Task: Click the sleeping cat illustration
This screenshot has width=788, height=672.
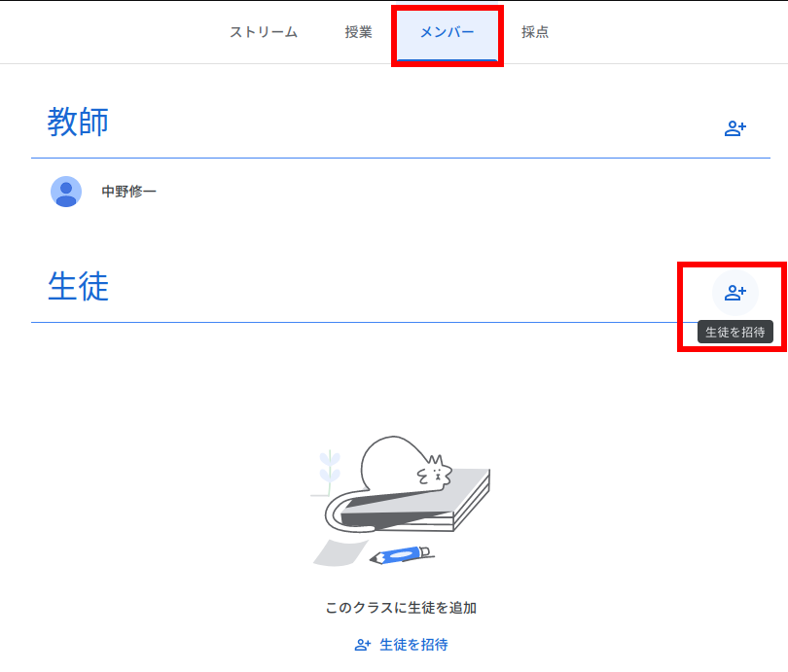Action: click(404, 467)
